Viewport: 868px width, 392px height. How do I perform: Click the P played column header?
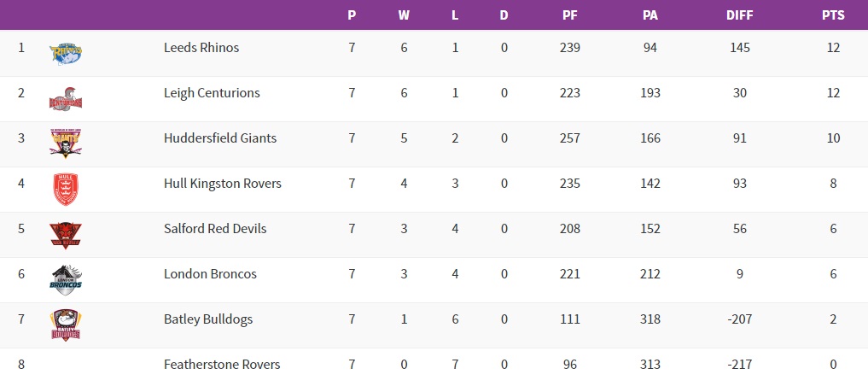tap(352, 15)
